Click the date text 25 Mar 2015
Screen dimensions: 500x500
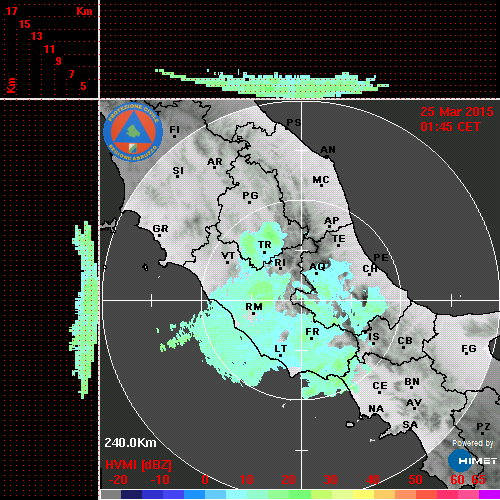click(x=457, y=112)
